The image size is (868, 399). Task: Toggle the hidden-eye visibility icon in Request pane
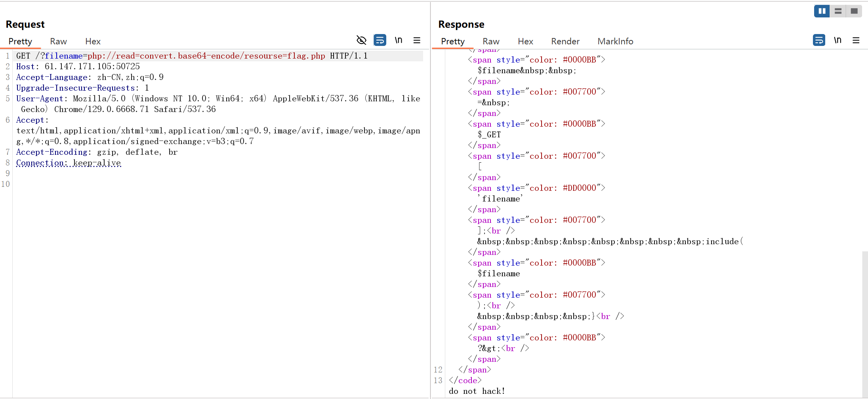361,40
